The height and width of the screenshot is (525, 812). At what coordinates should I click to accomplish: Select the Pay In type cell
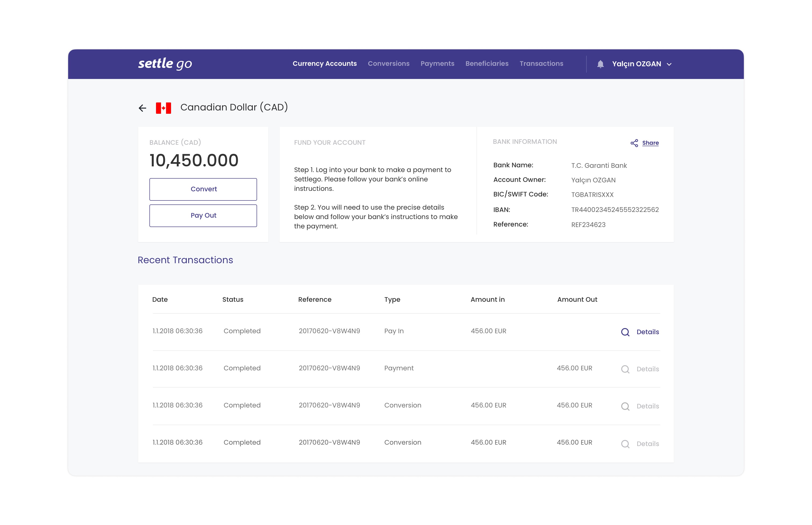click(x=394, y=331)
